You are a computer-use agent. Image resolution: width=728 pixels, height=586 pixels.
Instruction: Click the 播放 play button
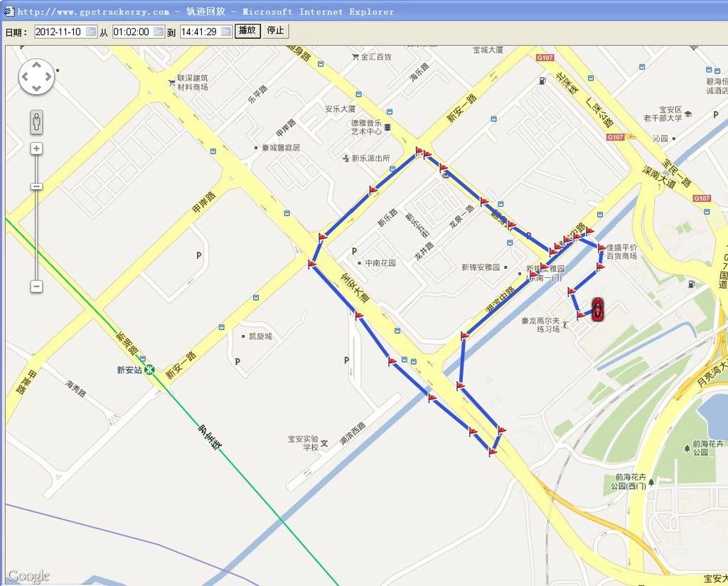pyautogui.click(x=247, y=31)
